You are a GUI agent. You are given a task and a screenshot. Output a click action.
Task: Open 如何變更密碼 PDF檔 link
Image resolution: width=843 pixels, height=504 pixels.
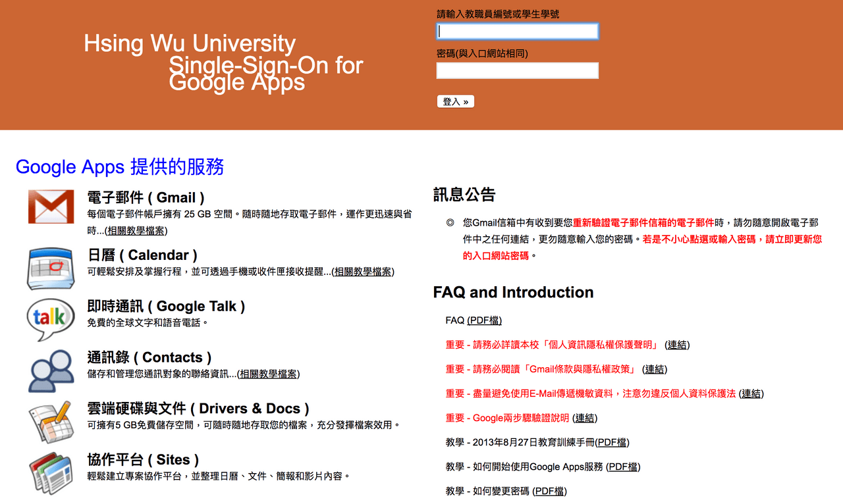click(x=549, y=491)
